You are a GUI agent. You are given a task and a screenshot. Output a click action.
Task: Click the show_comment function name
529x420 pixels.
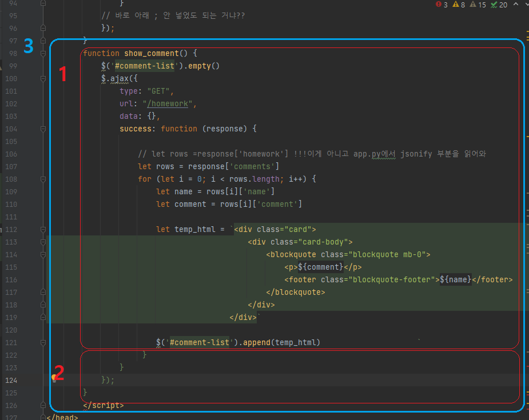[x=152, y=54]
